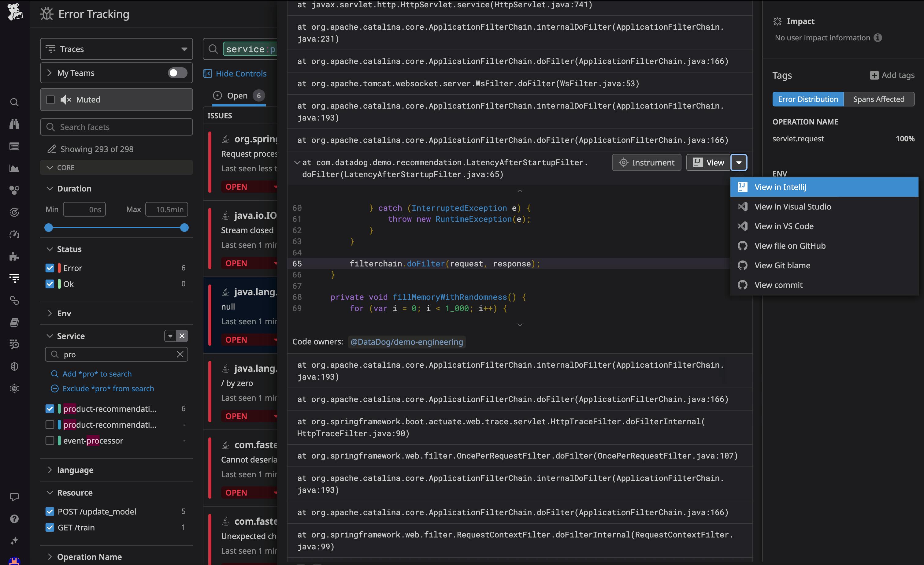The width and height of the screenshot is (924, 565).
Task: Clear the 'pro' service search text
Action: (180, 354)
